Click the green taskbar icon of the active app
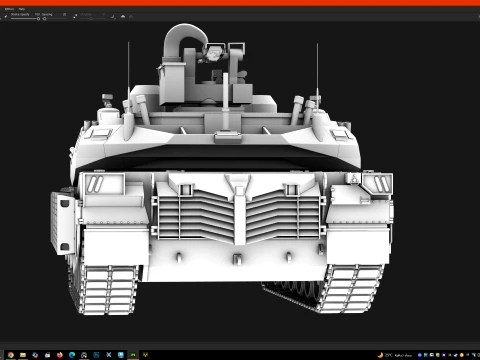Viewport: 480px width, 360px height. click(133, 355)
